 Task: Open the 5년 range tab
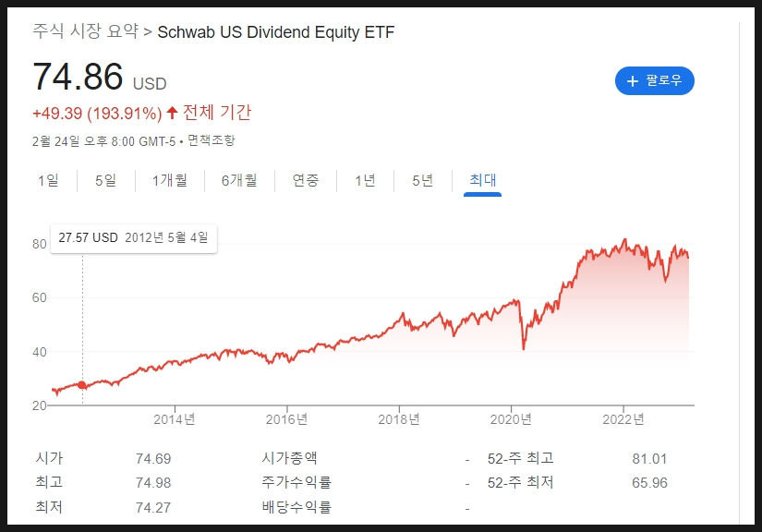423,180
